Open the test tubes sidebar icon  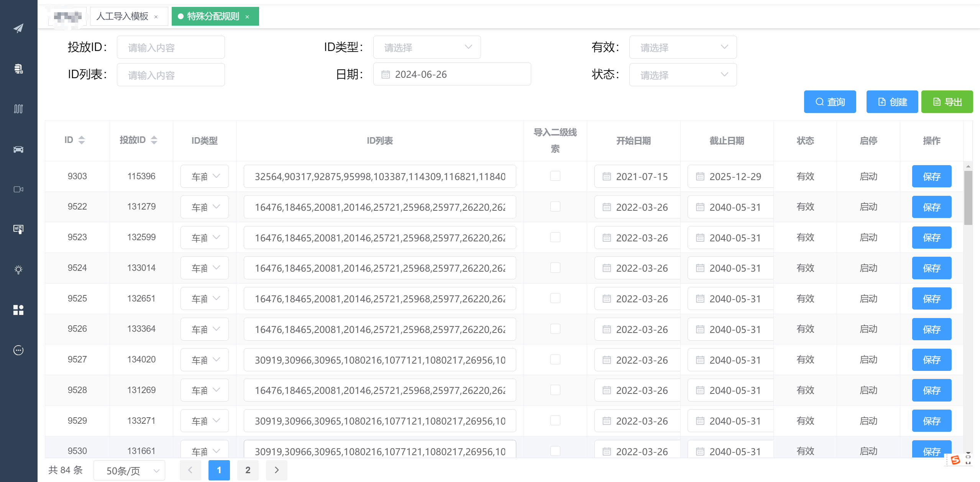click(18, 109)
